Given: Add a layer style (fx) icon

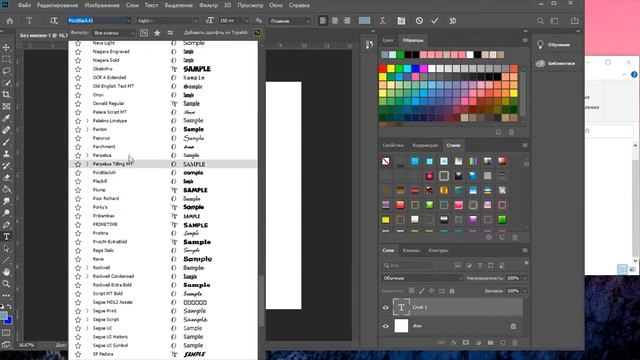Looking at the screenshot, I should 453,343.
